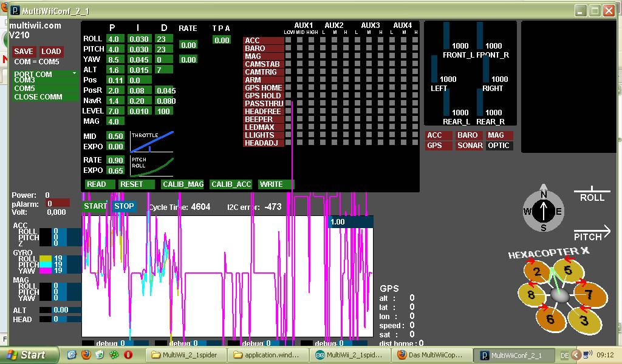622x364 pixels.
Task: Click the GPS sensor indicator
Action: pos(439,146)
